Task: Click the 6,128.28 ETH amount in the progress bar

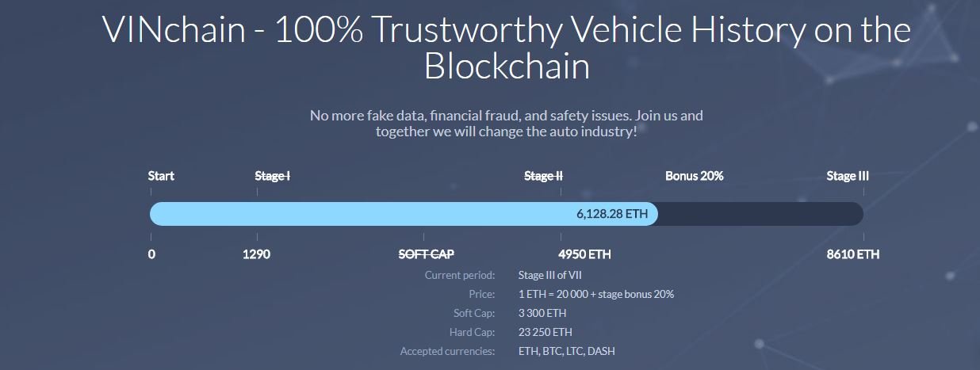Action: (611, 214)
